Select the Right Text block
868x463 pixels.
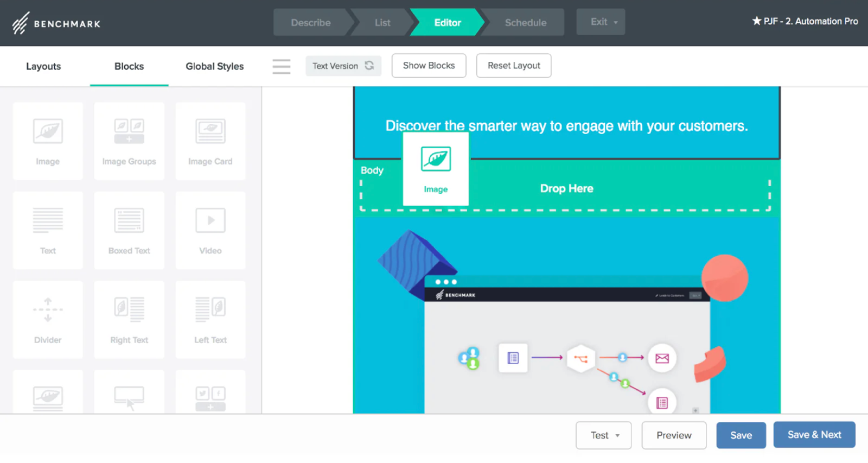(x=129, y=319)
